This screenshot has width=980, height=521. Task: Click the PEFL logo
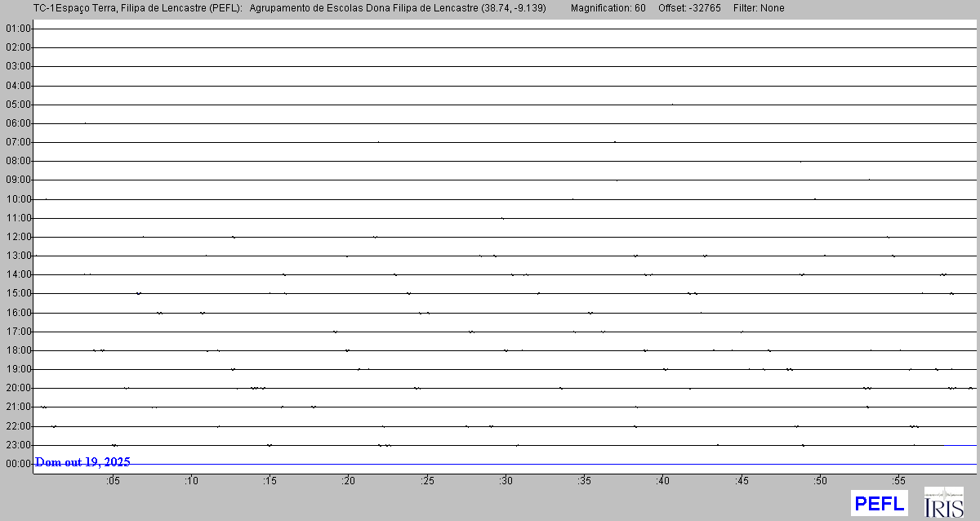[879, 503]
